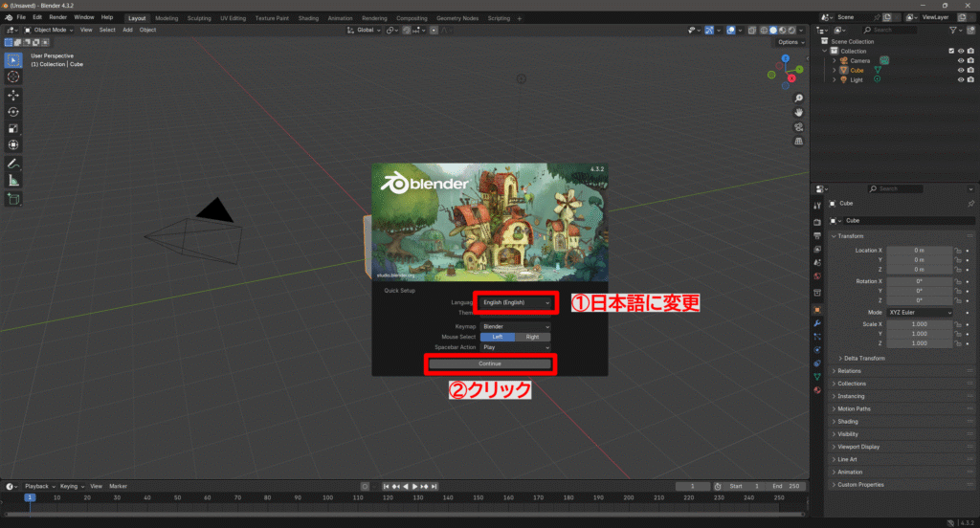Activate the Move tool

13,95
